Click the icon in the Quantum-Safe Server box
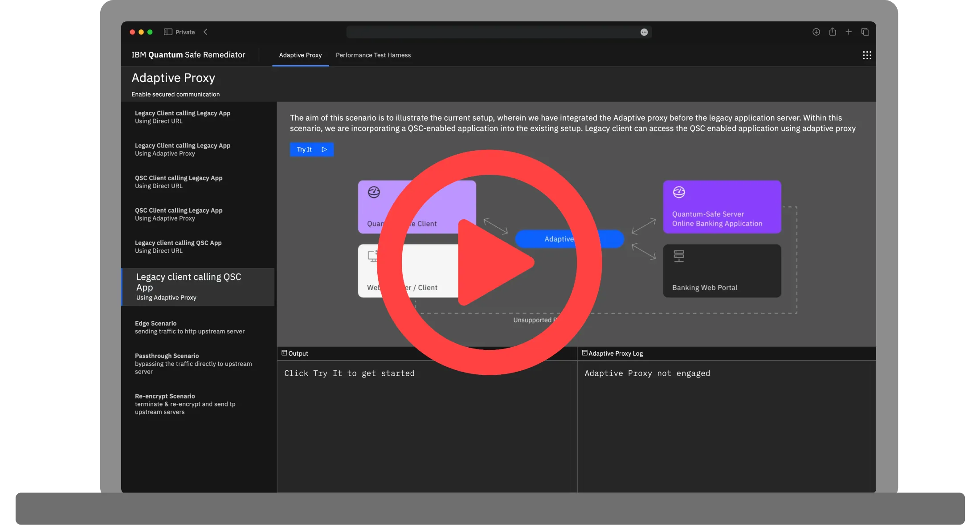This screenshot has width=980, height=525. point(679,193)
